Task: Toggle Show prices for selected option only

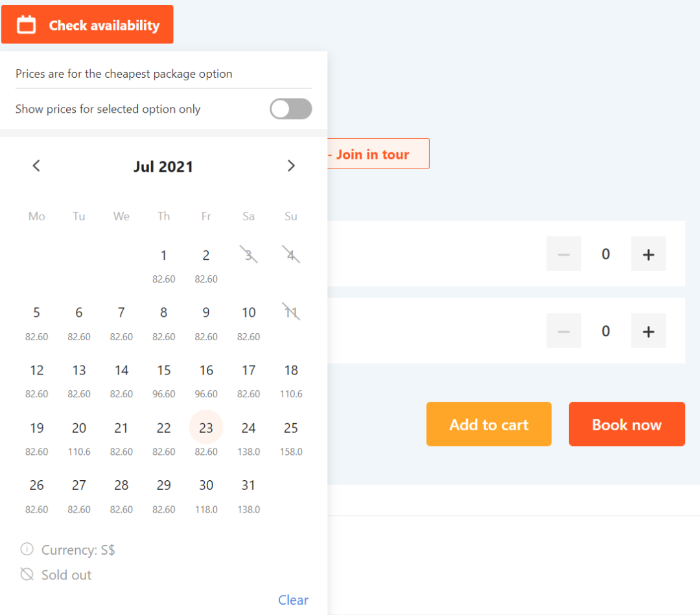Action: click(x=290, y=109)
